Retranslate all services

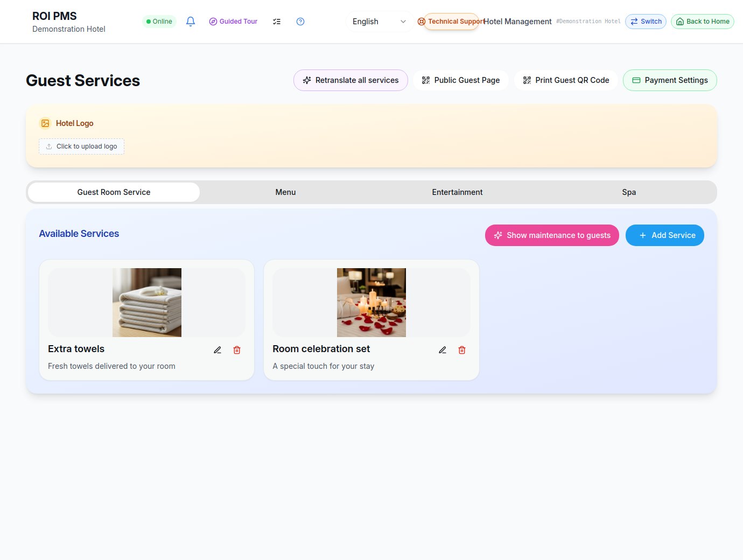click(351, 80)
